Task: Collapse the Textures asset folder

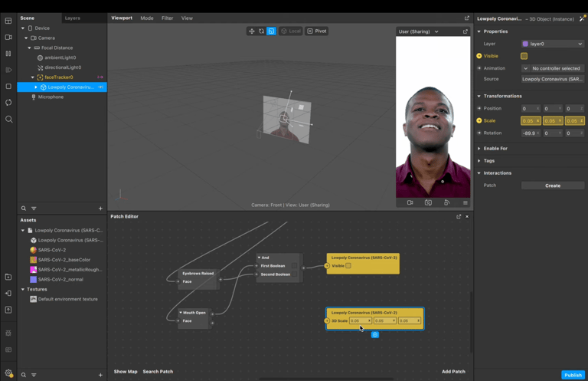Action: 23,290
